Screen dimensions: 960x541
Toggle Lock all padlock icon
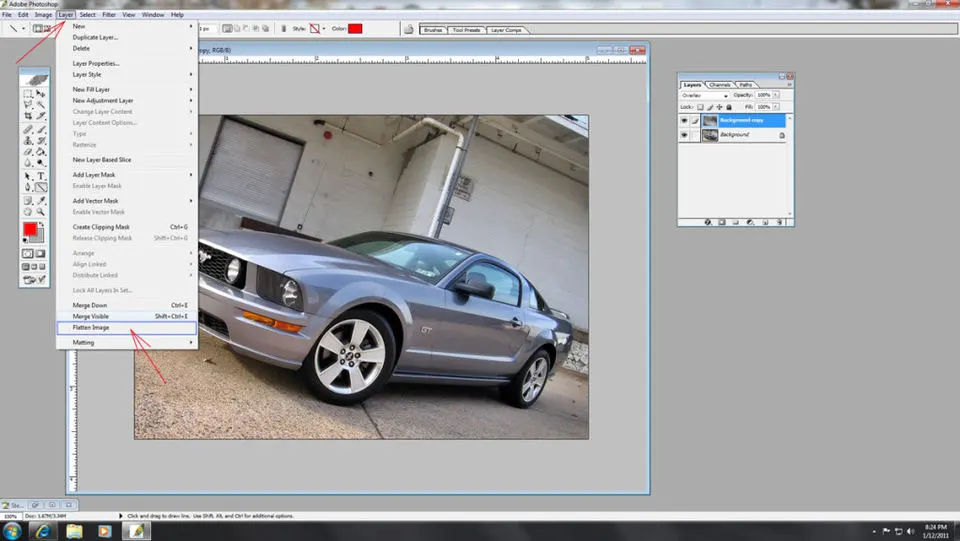[729, 107]
